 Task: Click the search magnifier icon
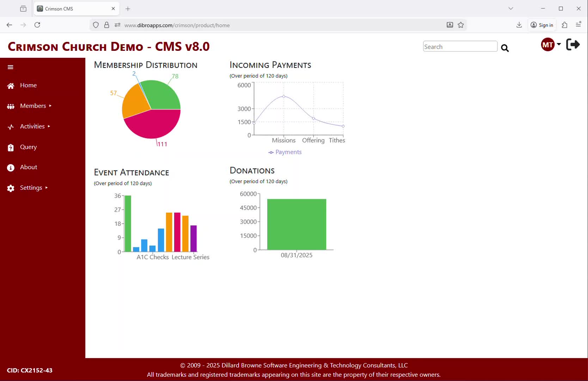point(505,48)
